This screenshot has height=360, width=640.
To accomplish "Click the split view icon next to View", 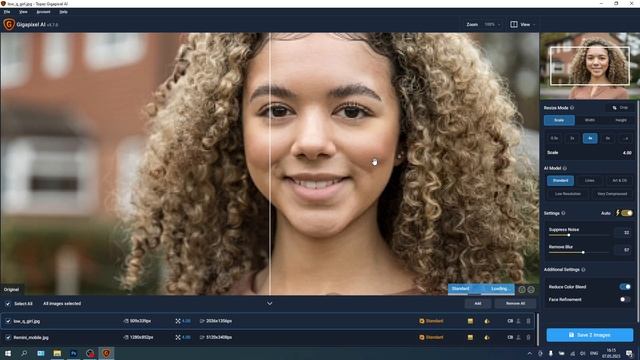I will 514,24.
